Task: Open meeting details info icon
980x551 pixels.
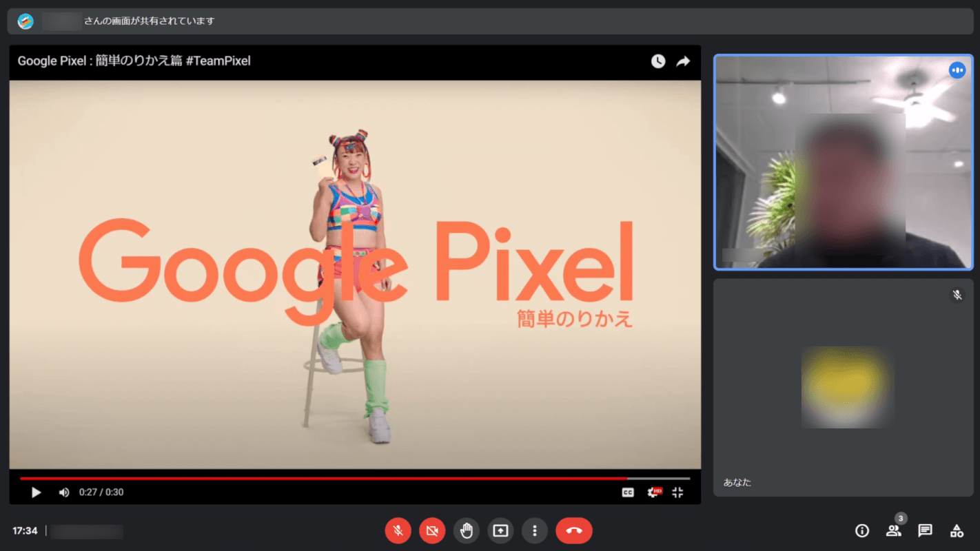Action: pos(861,530)
